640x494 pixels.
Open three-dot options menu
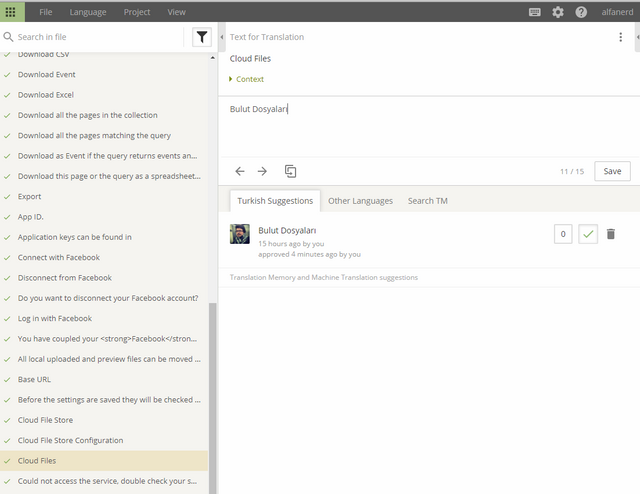[x=620, y=37]
